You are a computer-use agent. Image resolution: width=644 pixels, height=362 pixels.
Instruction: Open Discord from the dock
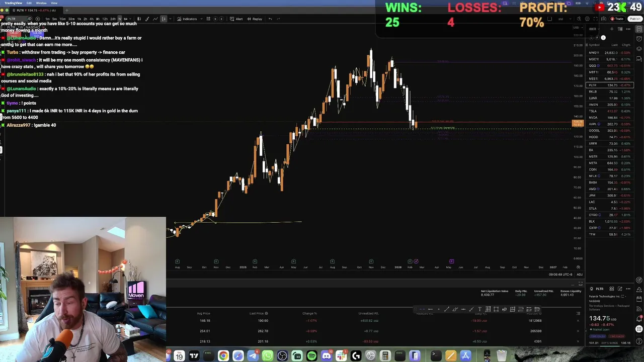coord(327,356)
